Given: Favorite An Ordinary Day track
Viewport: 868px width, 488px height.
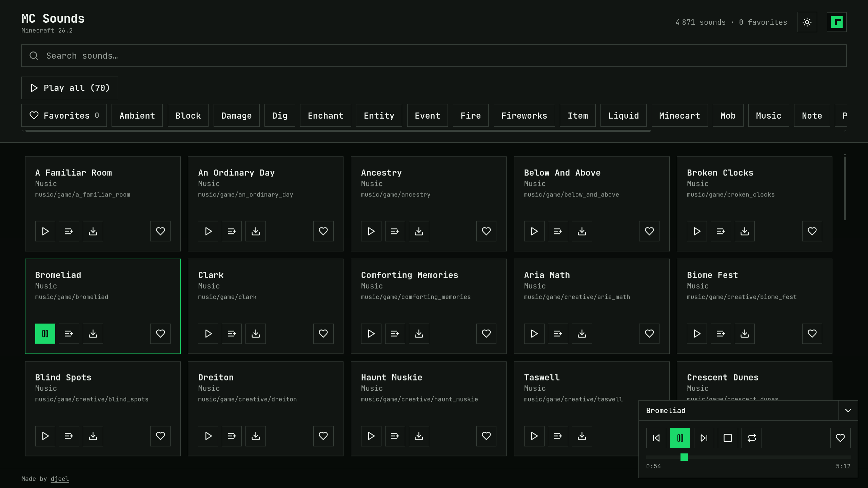Looking at the screenshot, I should tap(323, 231).
